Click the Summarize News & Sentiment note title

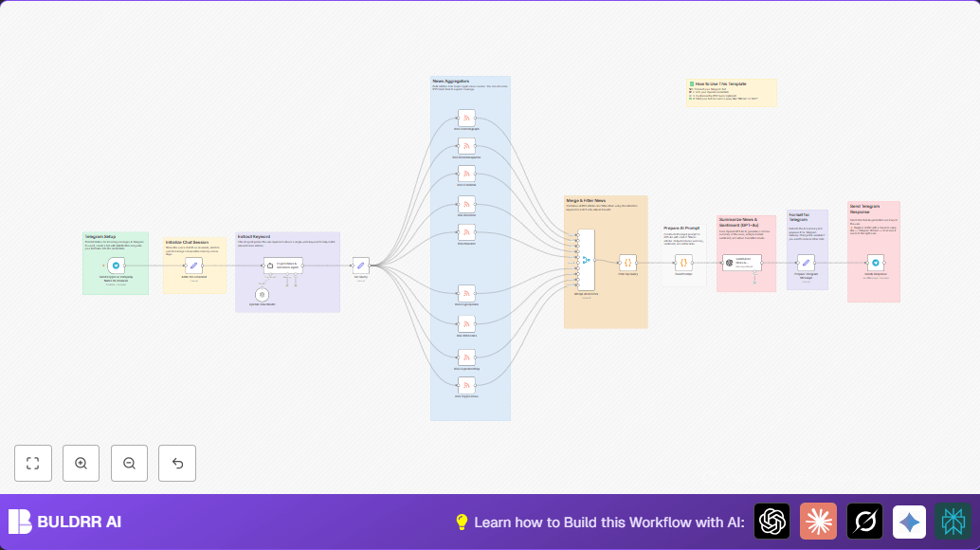tap(738, 223)
